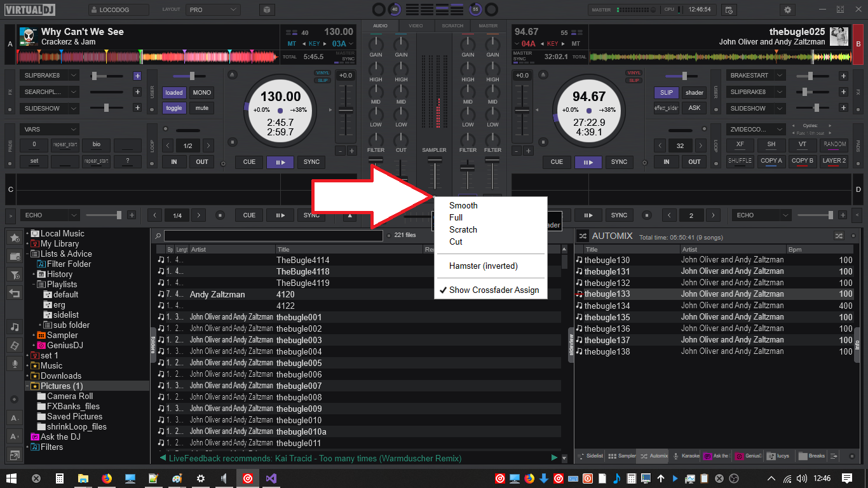Select thebugle134 in the Automix list
This screenshot has height=488, width=868.
(x=714, y=306)
